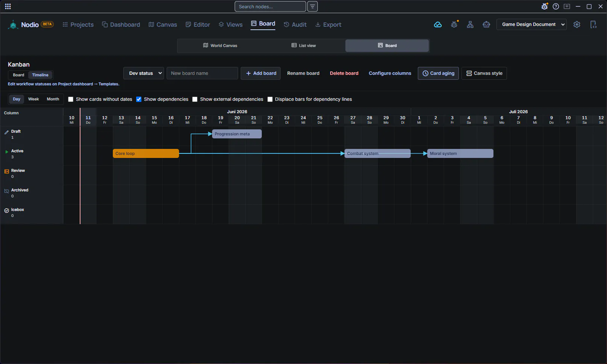Open the hierarchy tree icon
The image size is (607, 364).
(x=470, y=24)
